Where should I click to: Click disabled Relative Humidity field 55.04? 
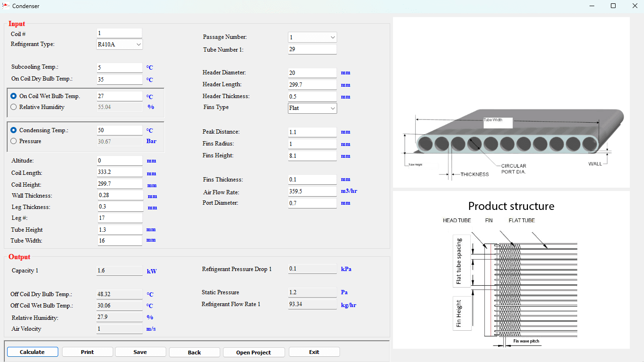pyautogui.click(x=119, y=107)
